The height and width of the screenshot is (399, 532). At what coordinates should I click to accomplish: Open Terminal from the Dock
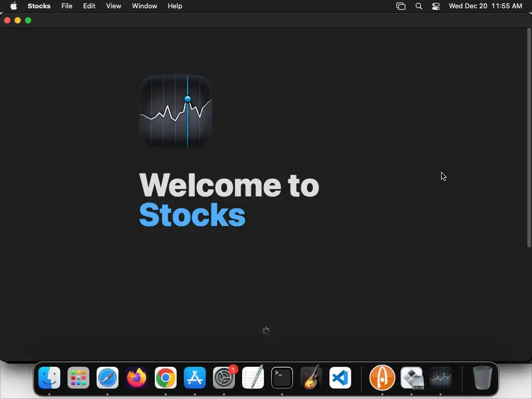click(x=282, y=378)
